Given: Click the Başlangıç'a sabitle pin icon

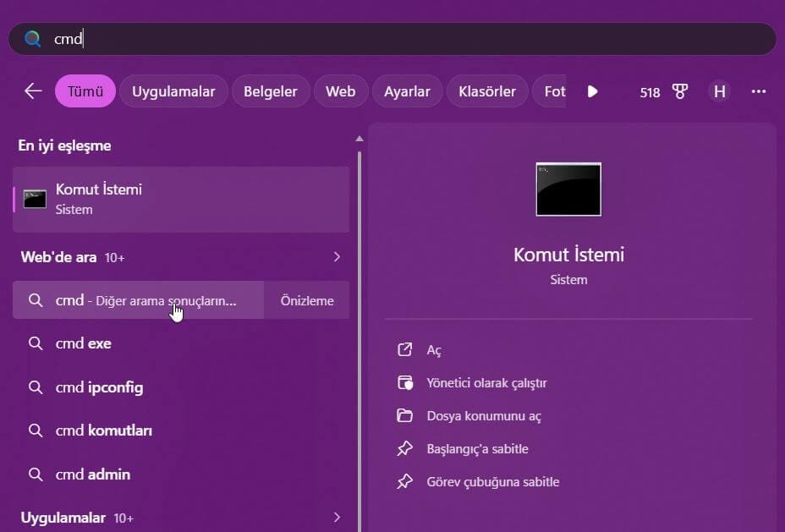Looking at the screenshot, I should [404, 448].
